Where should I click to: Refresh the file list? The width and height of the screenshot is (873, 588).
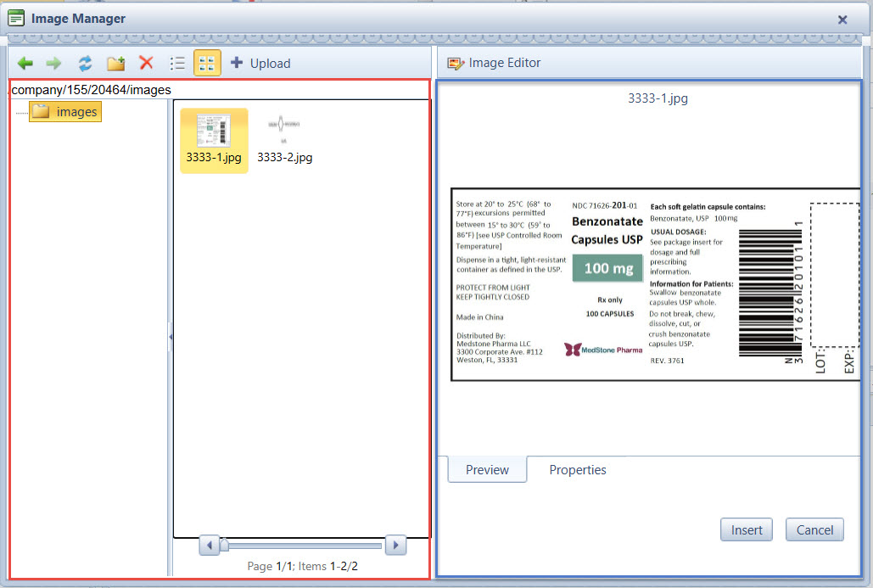click(x=85, y=64)
